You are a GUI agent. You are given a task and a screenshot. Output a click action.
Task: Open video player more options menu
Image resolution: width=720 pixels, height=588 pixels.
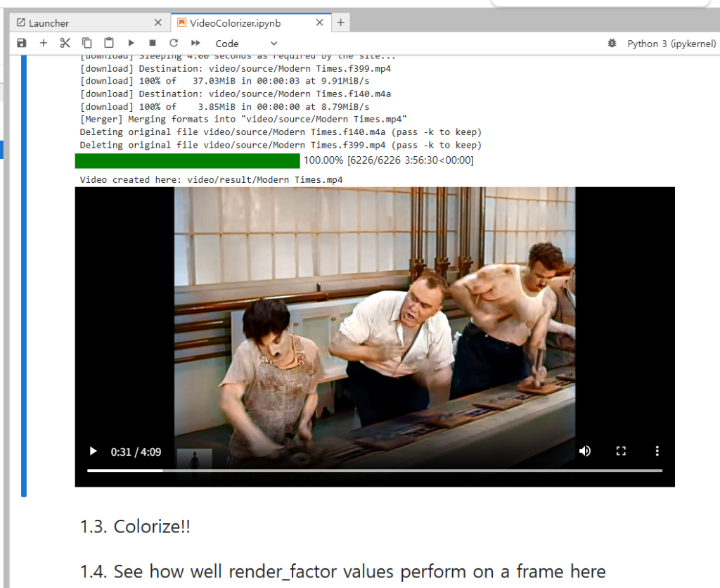[657, 451]
